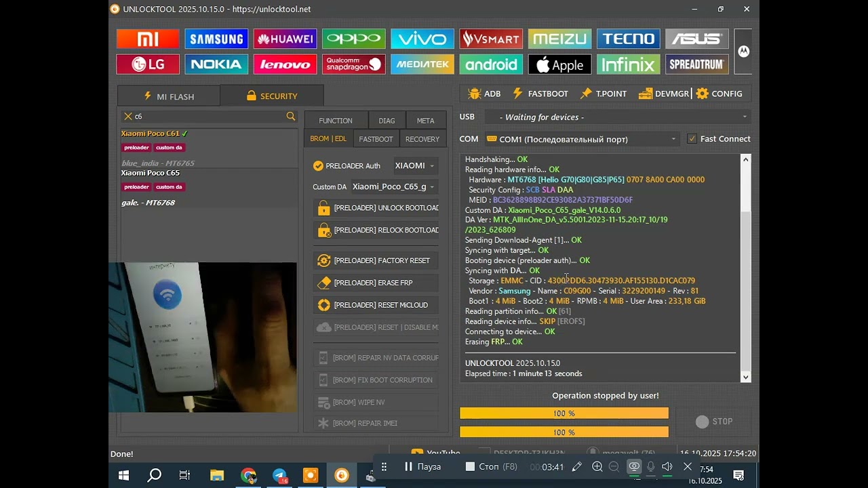This screenshot has width=868, height=488.
Task: Click the STOP button
Action: pyautogui.click(x=714, y=422)
